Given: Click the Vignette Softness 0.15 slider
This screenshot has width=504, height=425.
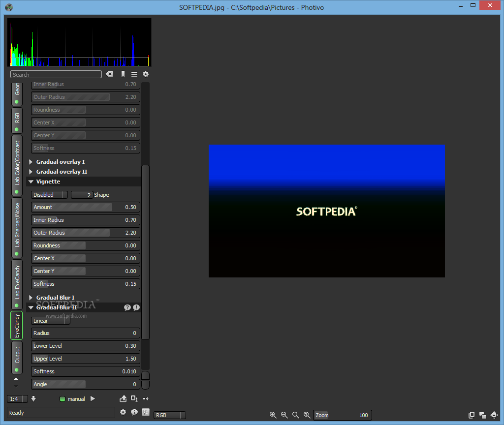Looking at the screenshot, I should point(86,284).
